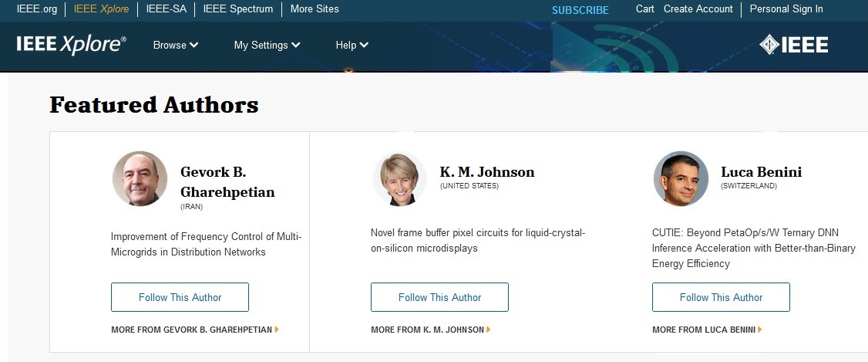Go to IEEE Spectrum site
Screen dimensions: 868x362
tap(237, 9)
